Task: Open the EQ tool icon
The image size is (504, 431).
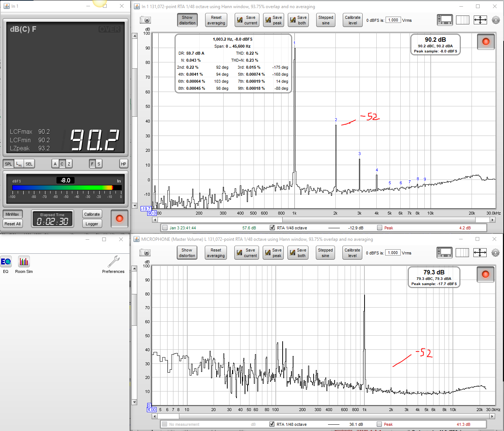Action: (x=6, y=262)
